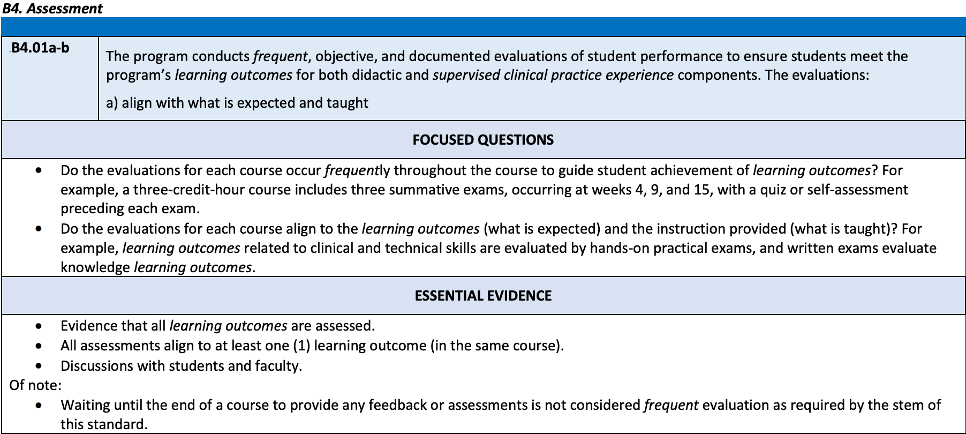Click the "All assessments align to at least one" line
This screenshot has width=966, height=434.
coord(311,346)
